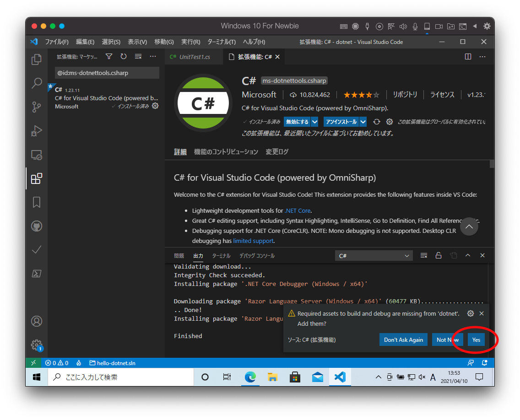Click the Not Now button
The image size is (520, 420).
[x=447, y=340]
